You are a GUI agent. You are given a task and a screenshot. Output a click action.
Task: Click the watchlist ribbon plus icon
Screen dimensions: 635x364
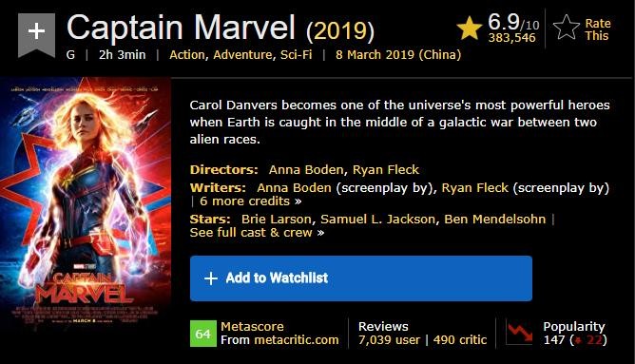click(x=36, y=34)
